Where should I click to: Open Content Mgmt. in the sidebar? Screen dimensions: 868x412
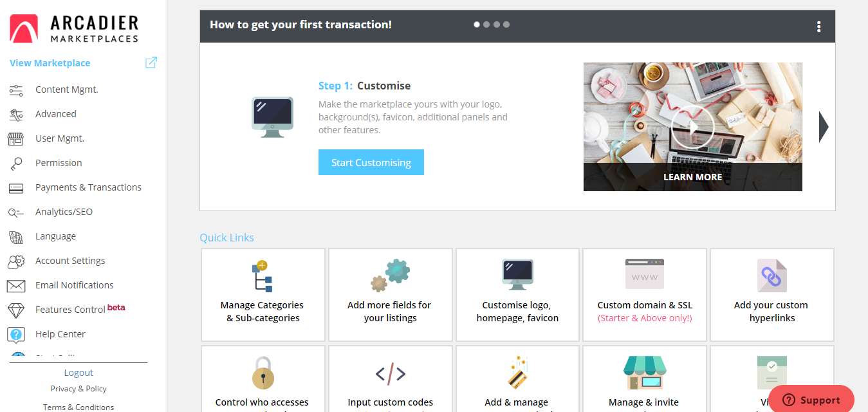[66, 89]
